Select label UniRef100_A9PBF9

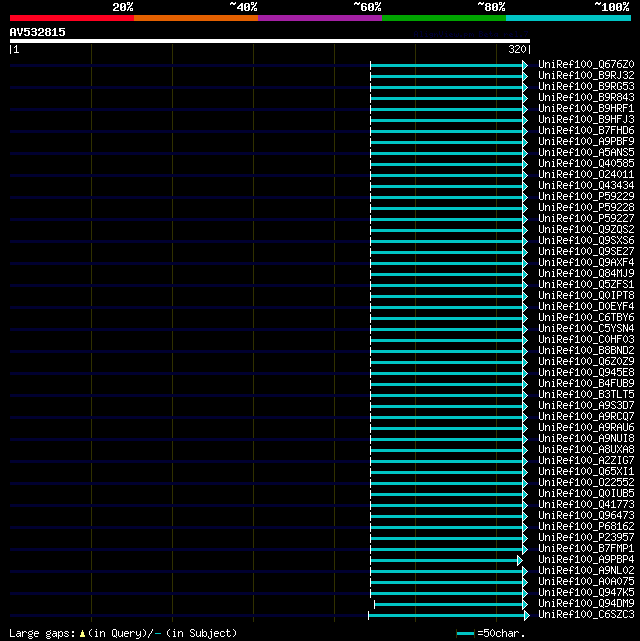click(x=586, y=141)
